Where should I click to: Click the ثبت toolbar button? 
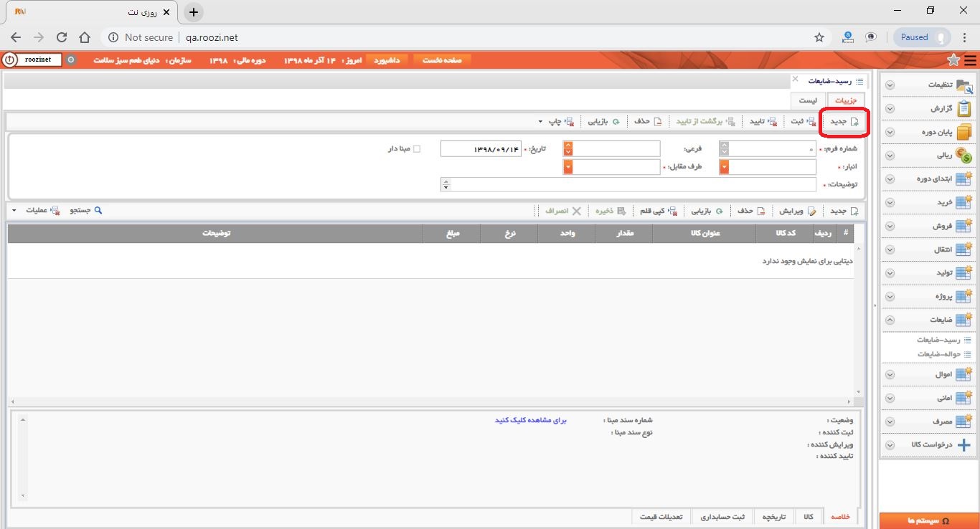[803, 122]
